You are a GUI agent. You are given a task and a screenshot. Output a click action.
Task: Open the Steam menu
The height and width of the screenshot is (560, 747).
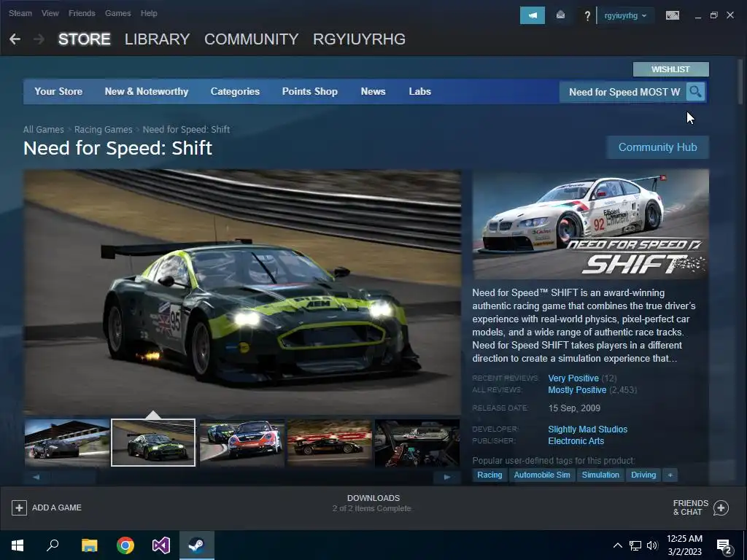[x=20, y=13]
